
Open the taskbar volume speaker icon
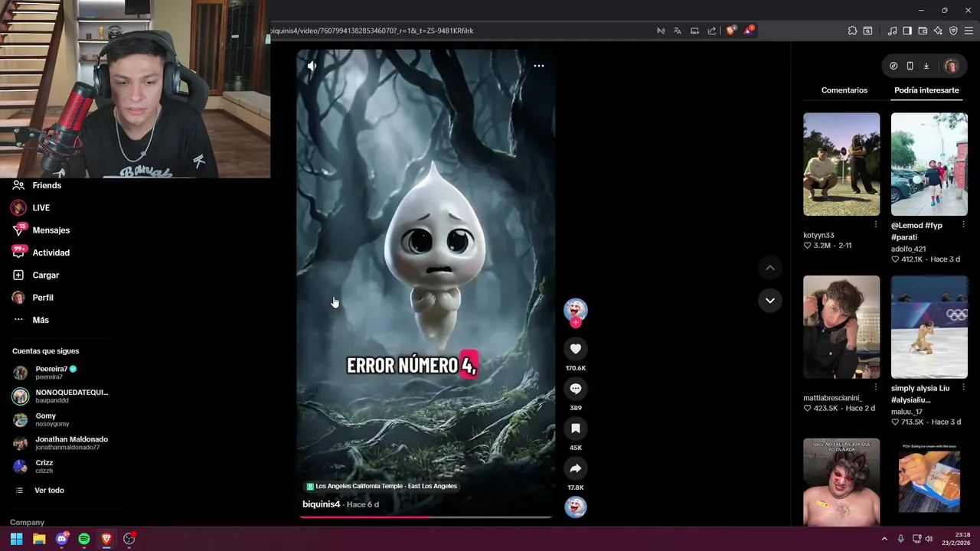click(929, 539)
